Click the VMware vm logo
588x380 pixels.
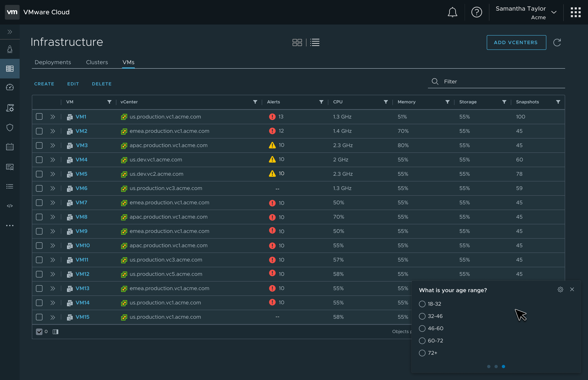point(12,12)
